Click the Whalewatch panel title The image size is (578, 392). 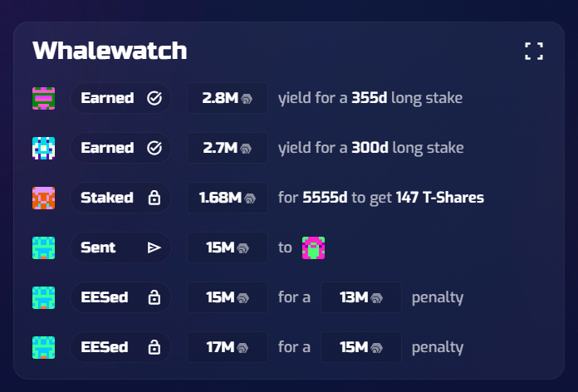point(110,51)
